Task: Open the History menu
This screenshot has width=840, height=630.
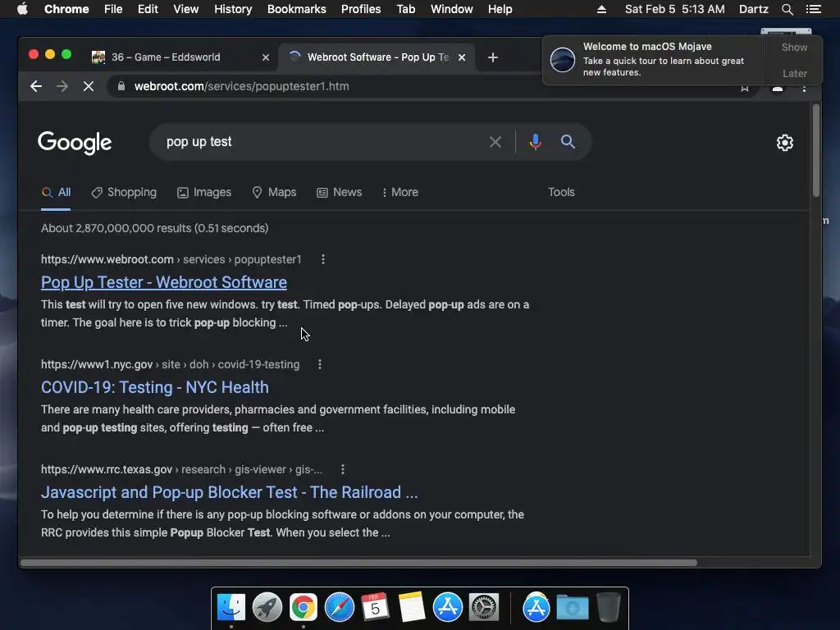Action: (233, 9)
